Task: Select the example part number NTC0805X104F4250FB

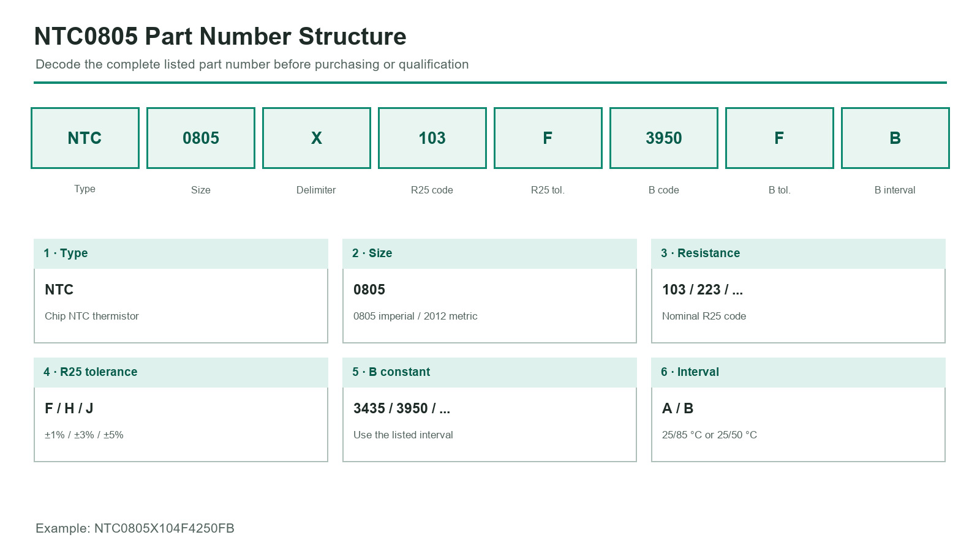Action: (164, 528)
